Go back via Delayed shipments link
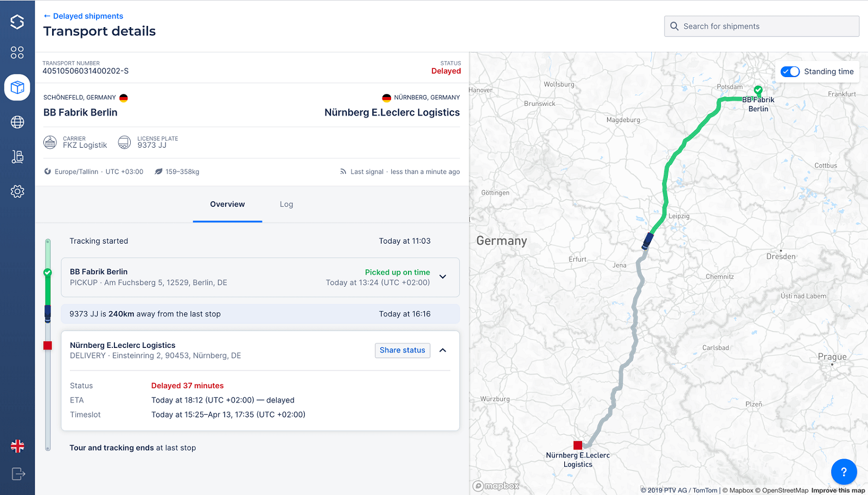This screenshot has height=495, width=868. click(83, 16)
